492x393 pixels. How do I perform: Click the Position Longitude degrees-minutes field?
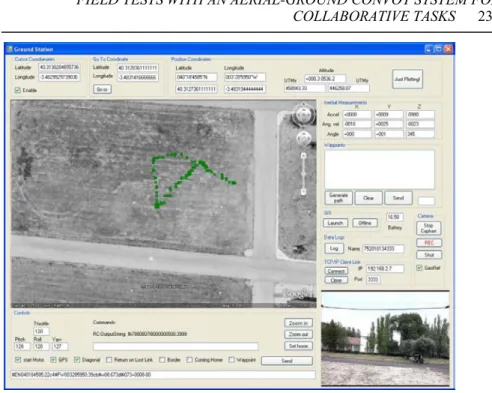pos(245,77)
